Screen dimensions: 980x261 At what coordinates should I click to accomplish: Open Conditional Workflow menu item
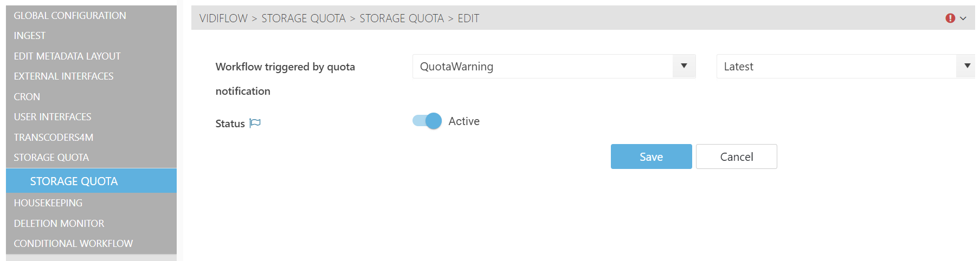73,244
